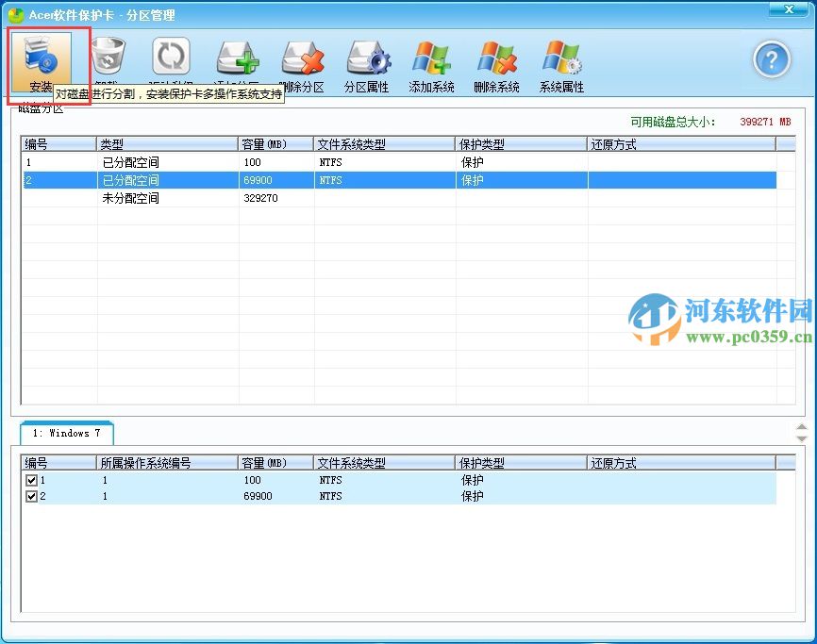
Task: Click upper table 保护类型 column header
Action: tap(522, 144)
